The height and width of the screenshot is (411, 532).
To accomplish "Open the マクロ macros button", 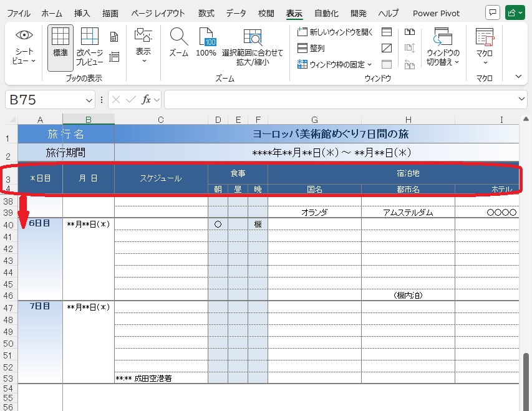I will click(485, 47).
